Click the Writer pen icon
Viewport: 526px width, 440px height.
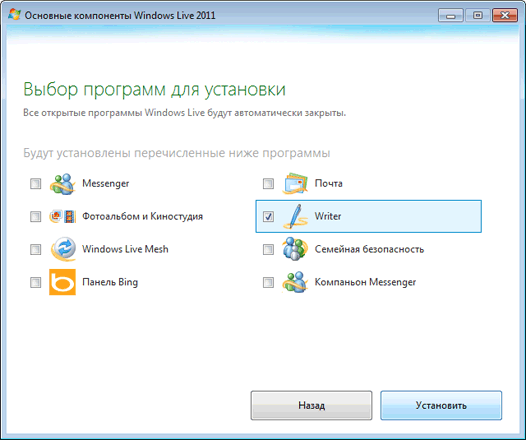295,216
